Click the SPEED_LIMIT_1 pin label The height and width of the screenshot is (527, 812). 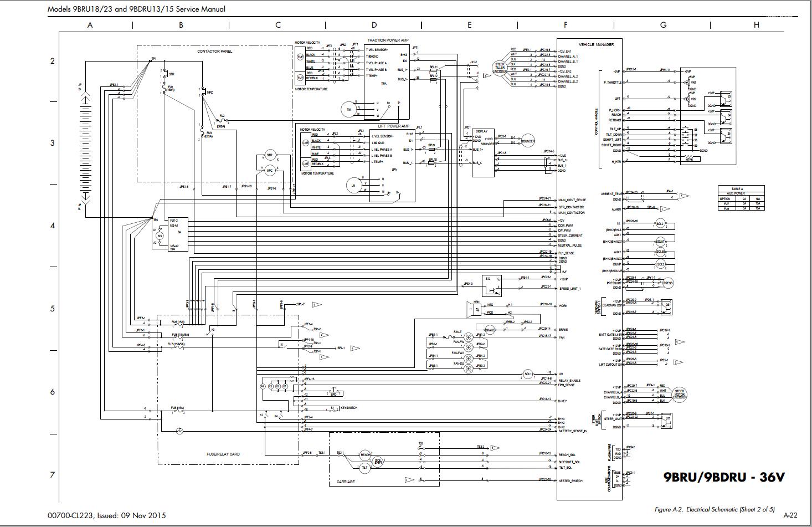point(570,289)
